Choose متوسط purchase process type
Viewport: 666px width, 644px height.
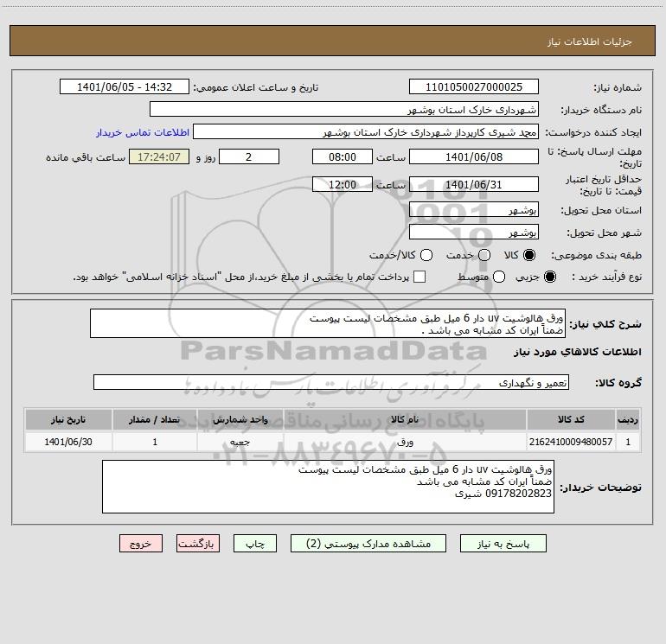coord(499,277)
